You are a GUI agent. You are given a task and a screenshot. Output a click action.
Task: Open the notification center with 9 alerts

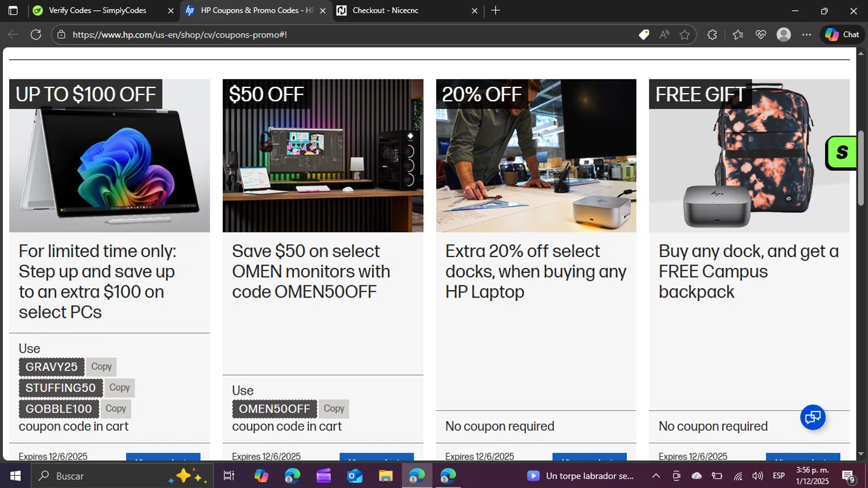point(849,476)
